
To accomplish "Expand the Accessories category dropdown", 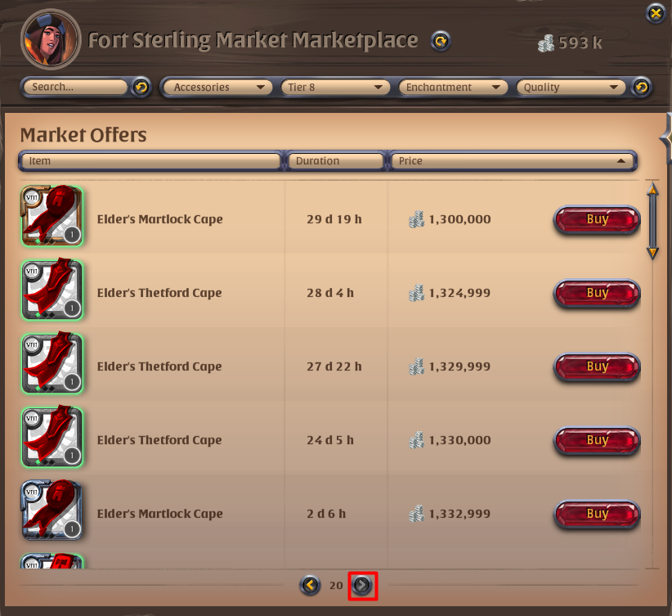I will tap(217, 87).
